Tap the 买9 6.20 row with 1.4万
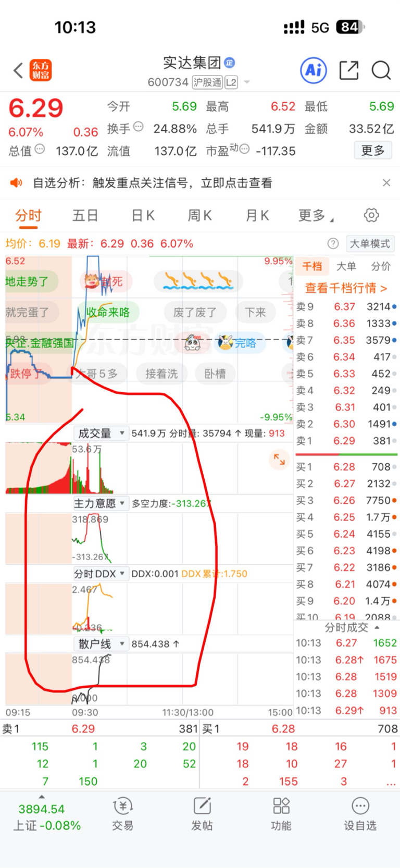Image resolution: width=400 pixels, height=868 pixels. coord(346,601)
